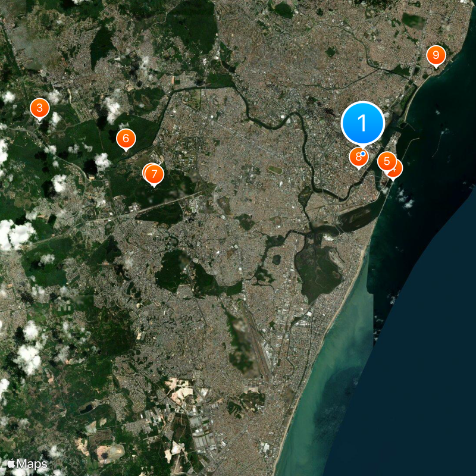Select coastal pin number 9
Screen dimensions: 476x476
437,55
